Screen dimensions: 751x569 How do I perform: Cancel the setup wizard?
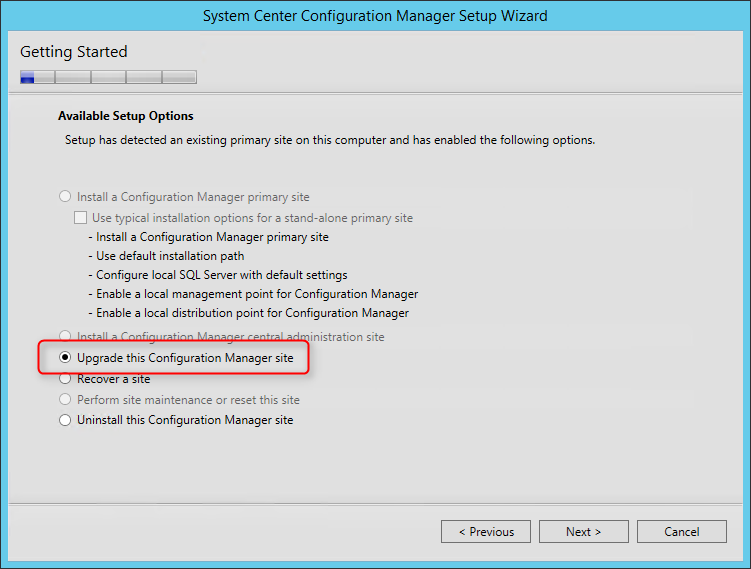point(682,532)
